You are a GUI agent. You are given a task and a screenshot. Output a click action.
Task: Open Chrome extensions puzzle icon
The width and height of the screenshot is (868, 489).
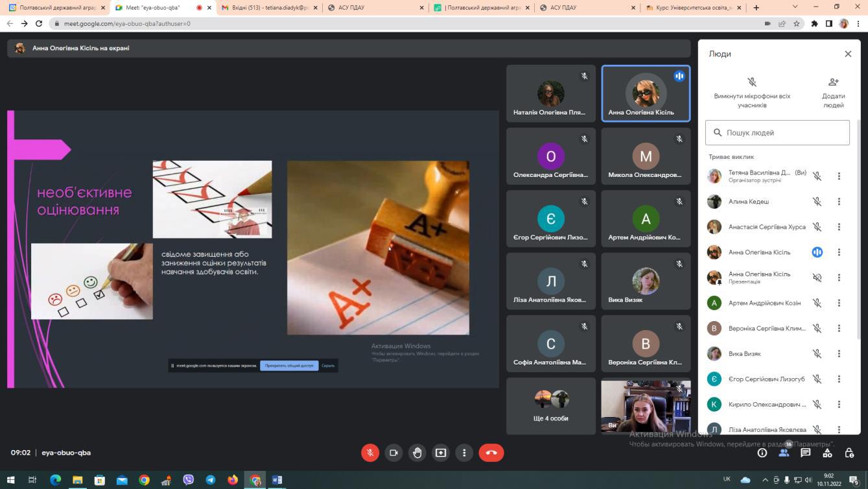(815, 23)
